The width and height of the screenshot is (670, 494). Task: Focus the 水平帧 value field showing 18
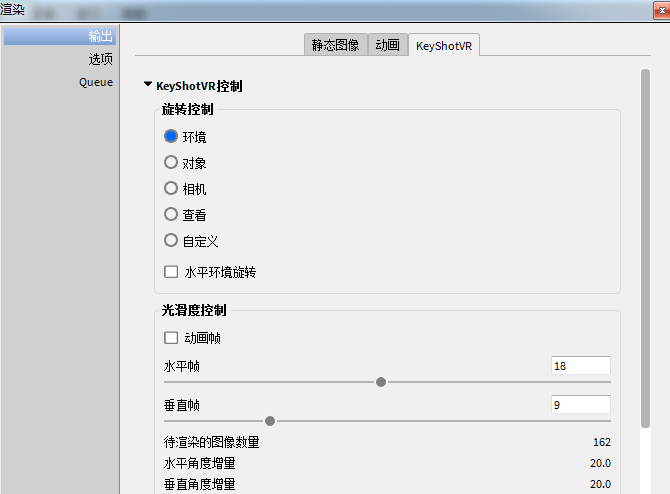(581, 366)
